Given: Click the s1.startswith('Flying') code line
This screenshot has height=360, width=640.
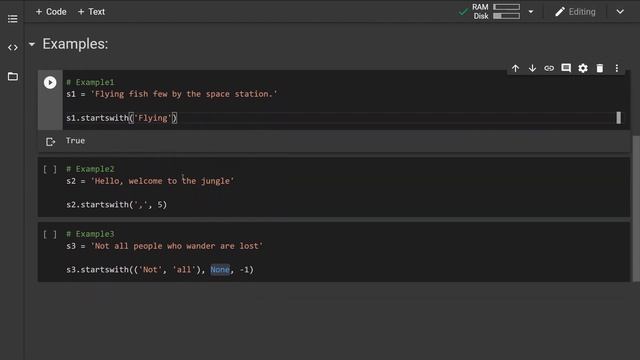Looking at the screenshot, I should point(122,118).
